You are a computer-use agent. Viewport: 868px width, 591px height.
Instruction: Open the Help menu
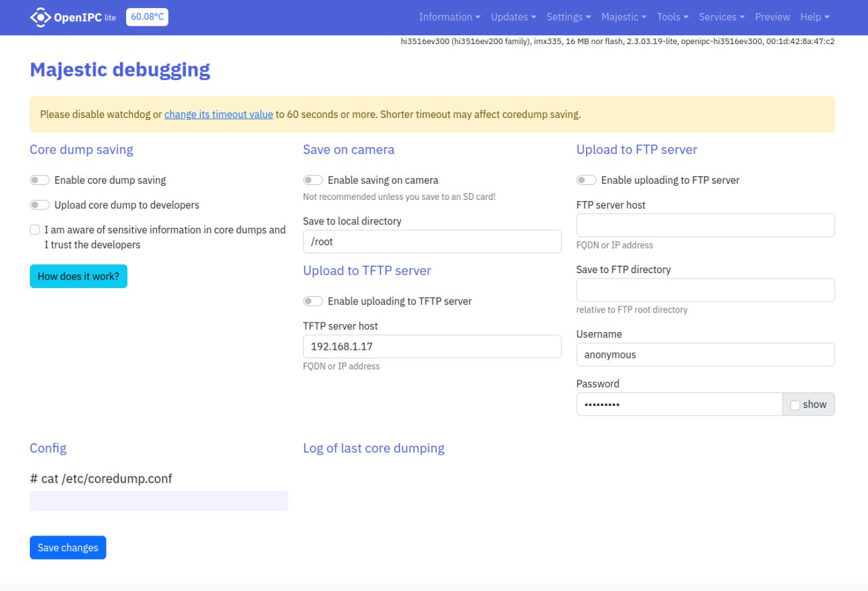814,17
